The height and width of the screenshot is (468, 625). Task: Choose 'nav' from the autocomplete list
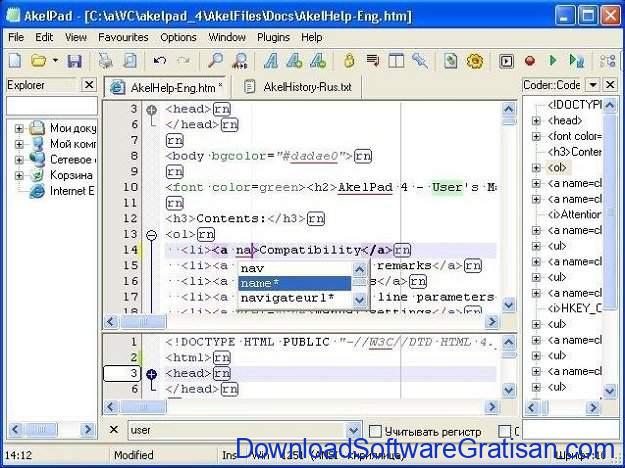click(x=295, y=268)
